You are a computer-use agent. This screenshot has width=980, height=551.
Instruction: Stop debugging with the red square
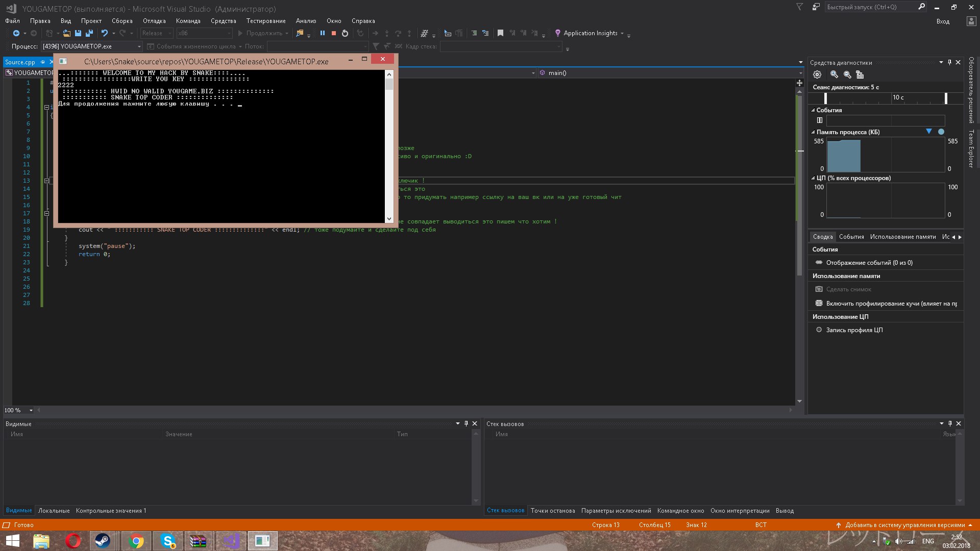333,33
